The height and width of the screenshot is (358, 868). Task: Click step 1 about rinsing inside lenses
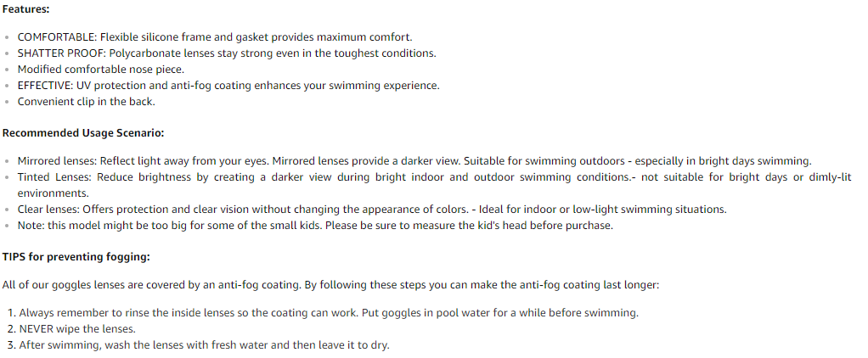click(328, 313)
